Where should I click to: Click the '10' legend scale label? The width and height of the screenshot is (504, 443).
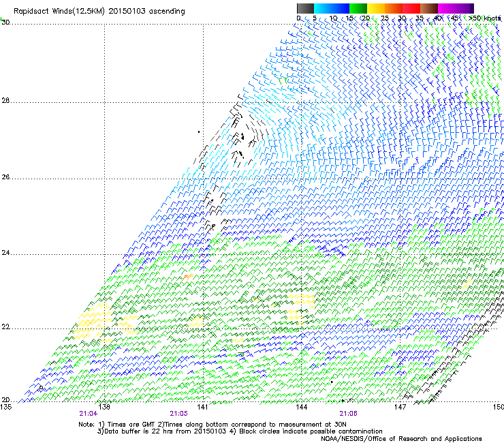(x=333, y=18)
